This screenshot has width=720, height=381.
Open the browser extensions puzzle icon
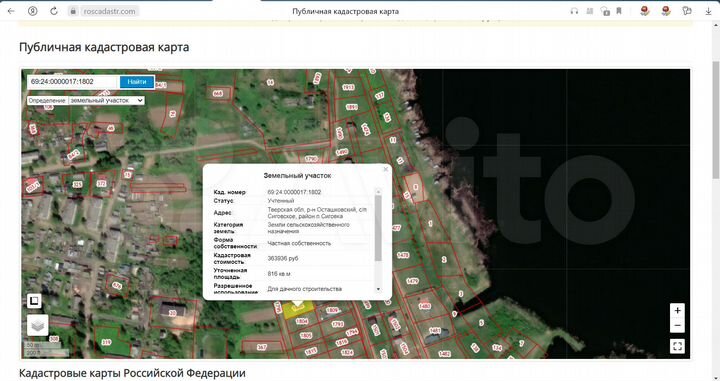coord(687,11)
